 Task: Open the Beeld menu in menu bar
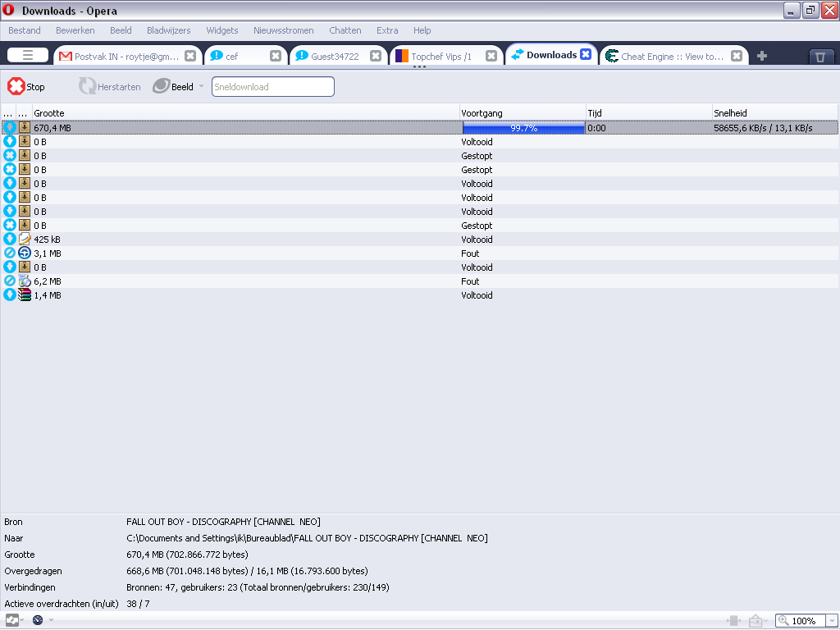121,30
